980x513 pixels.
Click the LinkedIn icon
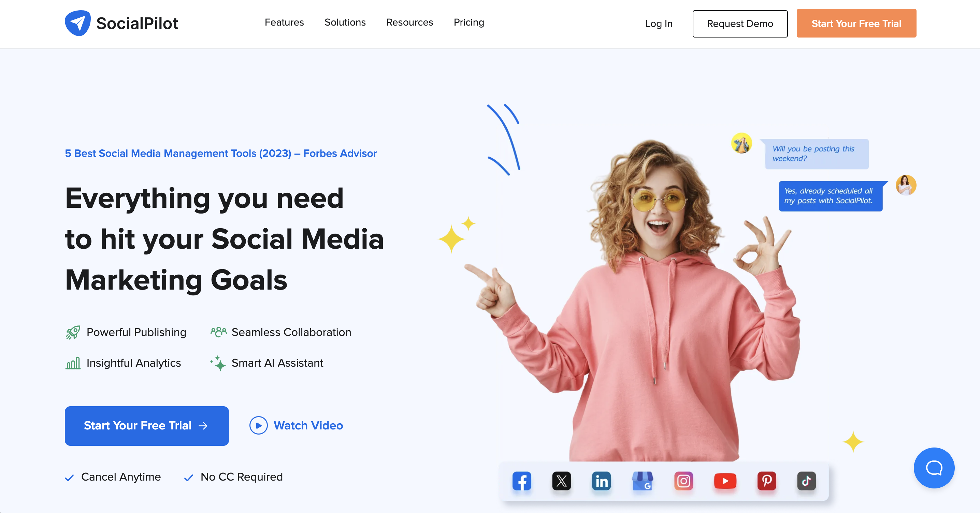click(602, 482)
